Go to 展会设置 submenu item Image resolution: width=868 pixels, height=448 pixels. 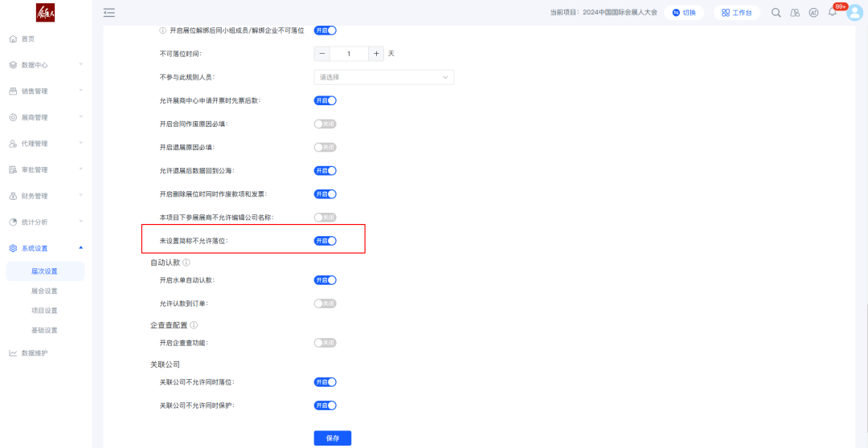(x=44, y=291)
